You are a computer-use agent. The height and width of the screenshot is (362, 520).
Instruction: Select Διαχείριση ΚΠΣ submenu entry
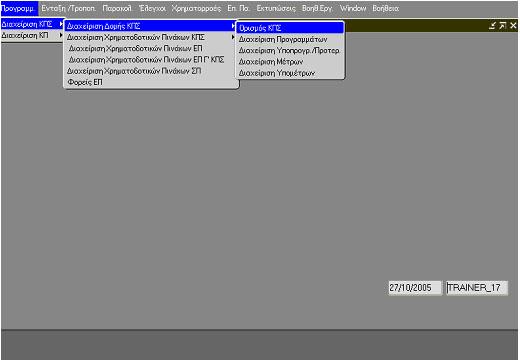pyautogui.click(x=32, y=24)
